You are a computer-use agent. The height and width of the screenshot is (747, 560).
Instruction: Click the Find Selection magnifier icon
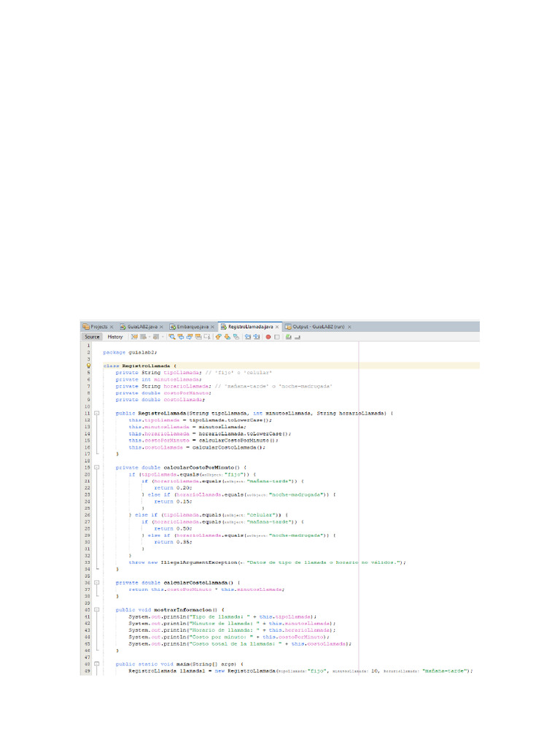click(171, 337)
